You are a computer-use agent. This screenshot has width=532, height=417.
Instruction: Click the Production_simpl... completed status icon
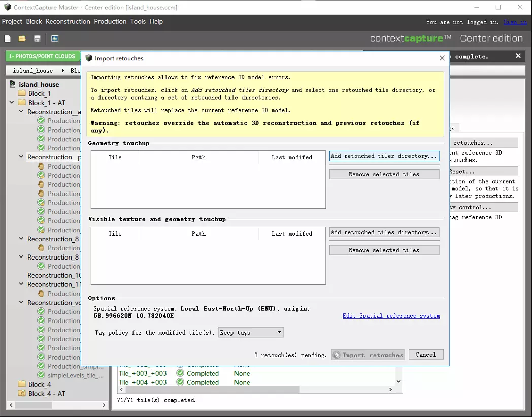pyautogui.click(x=41, y=366)
